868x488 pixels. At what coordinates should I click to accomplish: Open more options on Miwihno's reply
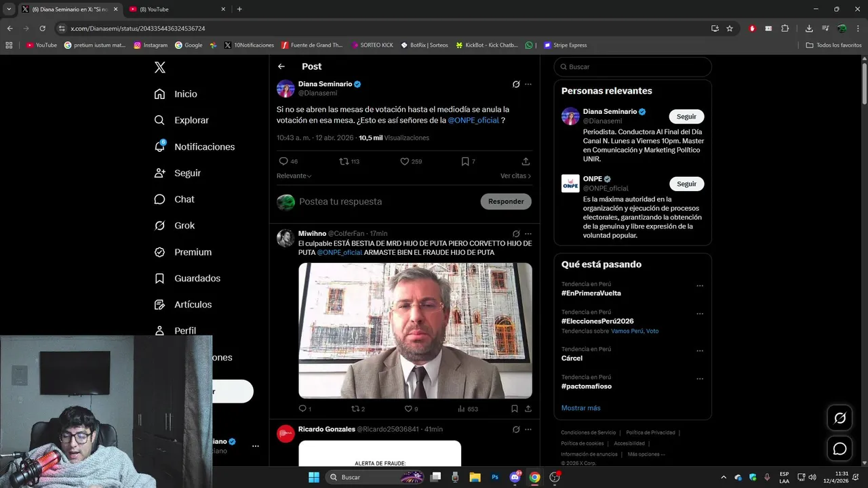click(528, 233)
